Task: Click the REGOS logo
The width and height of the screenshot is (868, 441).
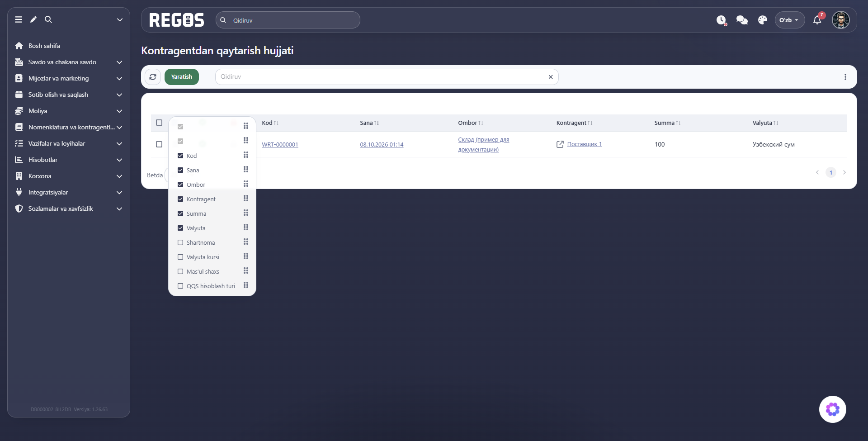Action: 177,20
